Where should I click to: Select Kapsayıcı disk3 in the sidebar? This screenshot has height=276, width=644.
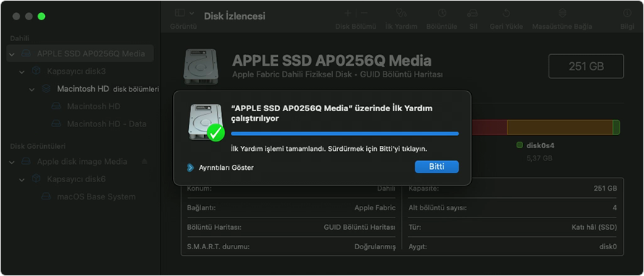click(x=77, y=72)
